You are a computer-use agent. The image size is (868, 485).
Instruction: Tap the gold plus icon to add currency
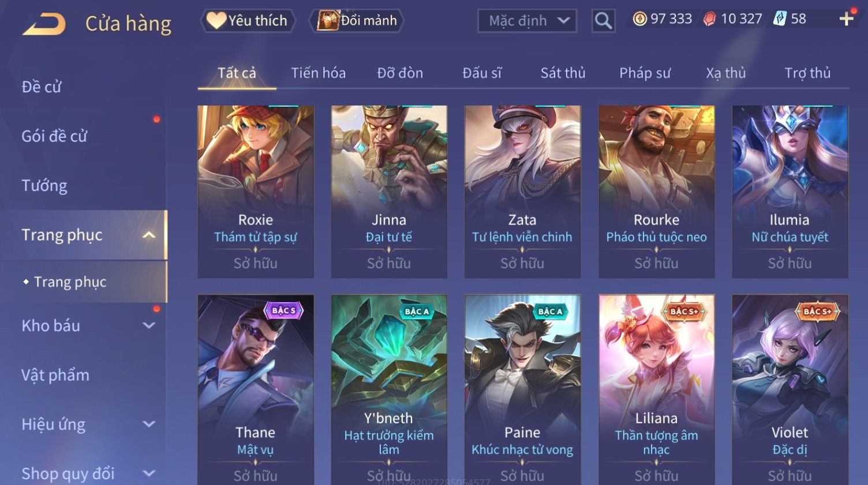847,18
